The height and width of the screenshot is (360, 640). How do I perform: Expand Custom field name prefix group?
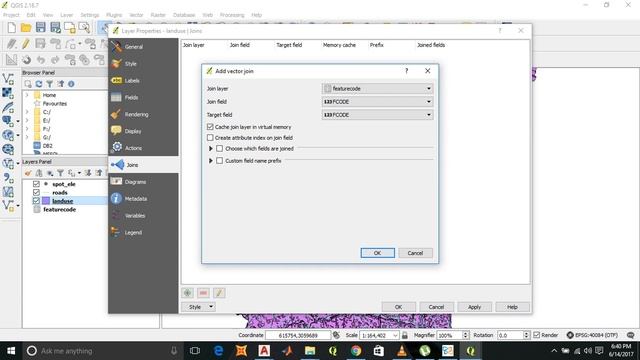tap(211, 161)
